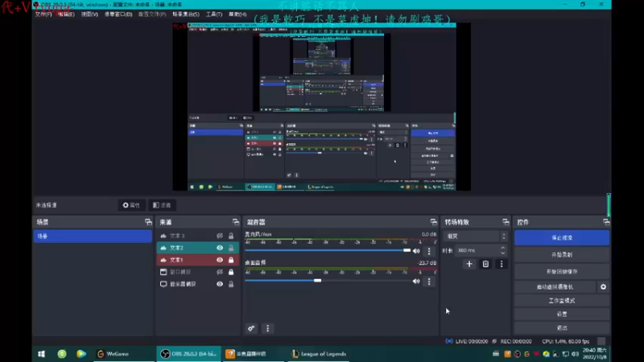Select the 窗口捕获 source row
The image size is (644, 362).
point(198,272)
